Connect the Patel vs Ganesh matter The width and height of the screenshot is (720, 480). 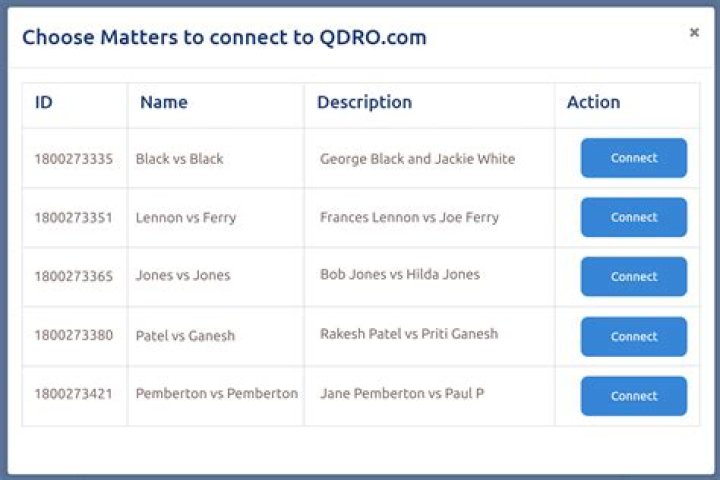click(633, 336)
